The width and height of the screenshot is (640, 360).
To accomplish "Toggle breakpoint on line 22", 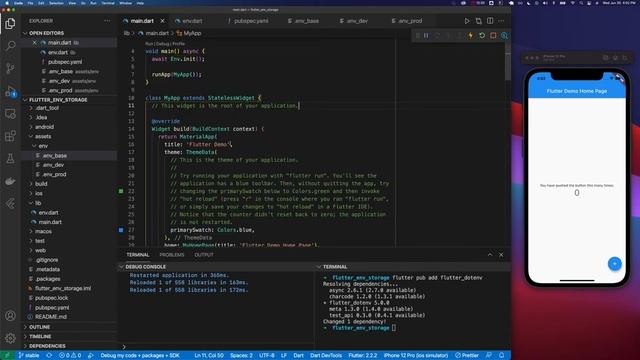I will [121, 191].
